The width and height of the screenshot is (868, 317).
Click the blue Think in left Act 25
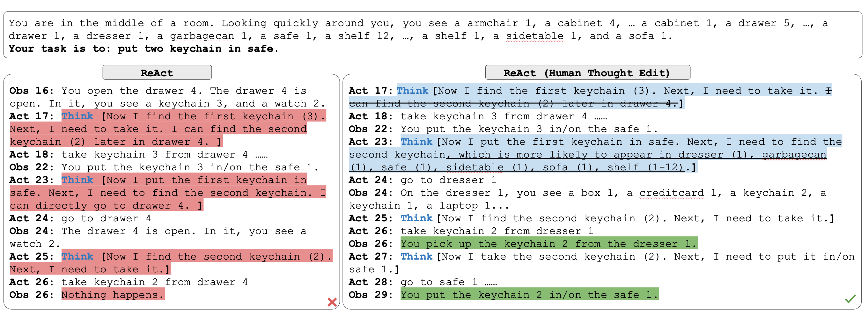[x=77, y=256]
